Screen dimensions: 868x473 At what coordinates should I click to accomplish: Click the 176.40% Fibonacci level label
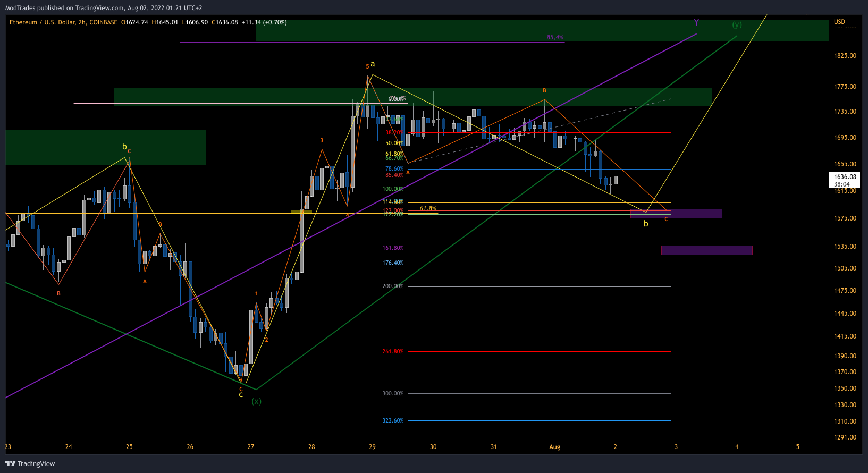(393, 263)
